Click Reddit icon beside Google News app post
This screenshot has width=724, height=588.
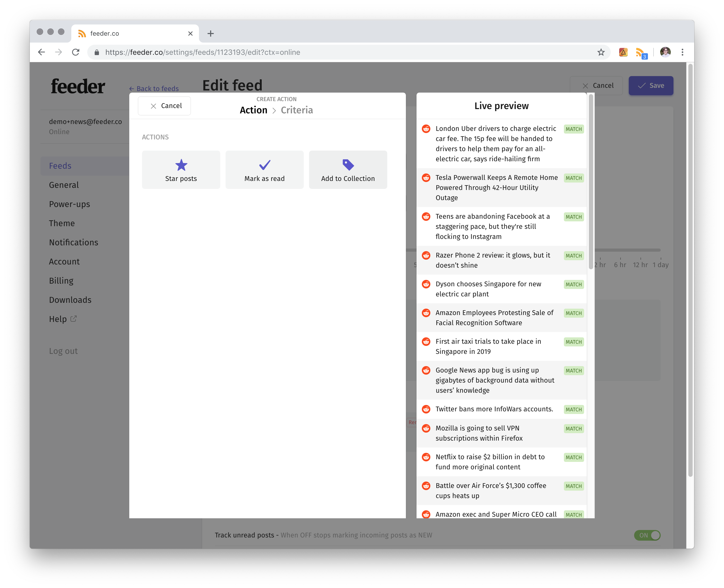point(426,370)
